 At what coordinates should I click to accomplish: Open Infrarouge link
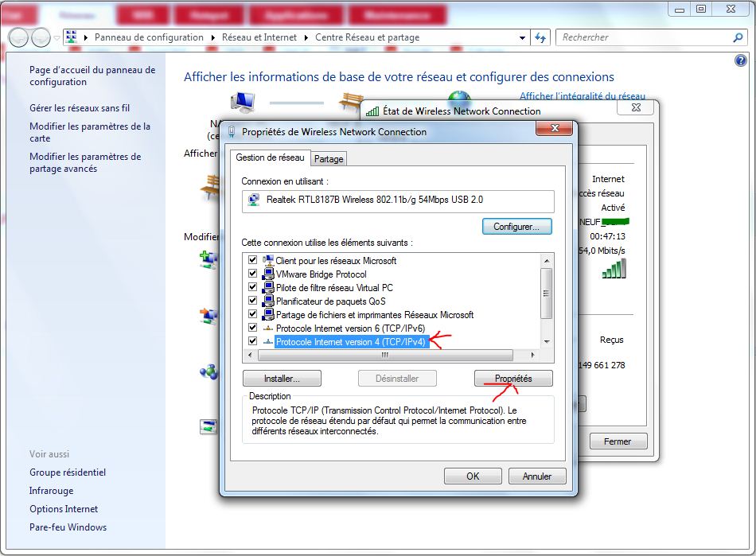[51, 491]
